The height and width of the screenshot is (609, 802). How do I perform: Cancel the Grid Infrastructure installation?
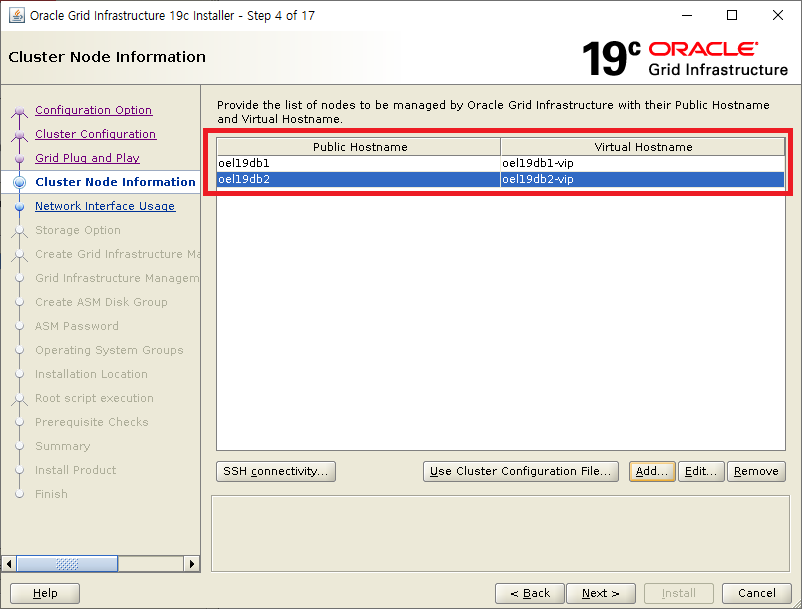click(x=757, y=594)
